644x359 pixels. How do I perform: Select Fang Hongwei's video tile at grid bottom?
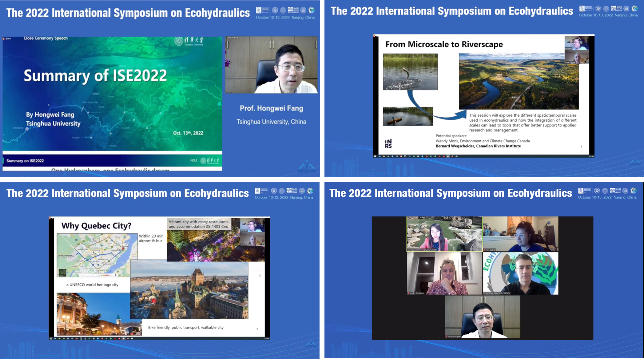(x=483, y=317)
